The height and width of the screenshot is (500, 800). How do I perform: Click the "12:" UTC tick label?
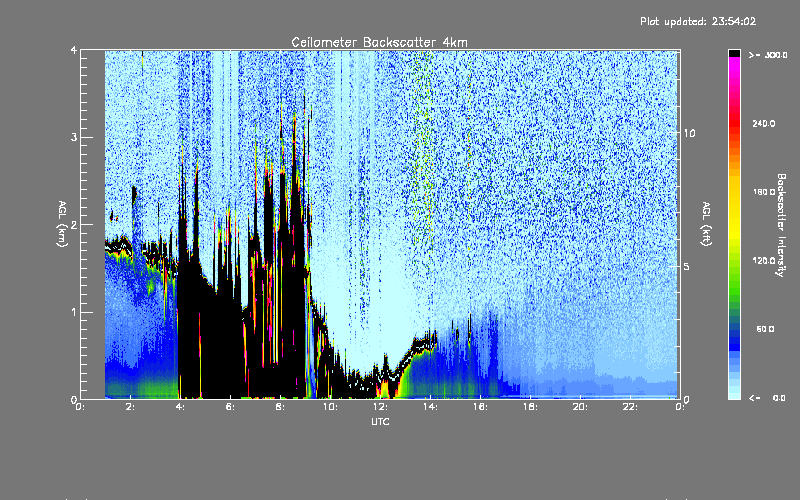(x=380, y=407)
